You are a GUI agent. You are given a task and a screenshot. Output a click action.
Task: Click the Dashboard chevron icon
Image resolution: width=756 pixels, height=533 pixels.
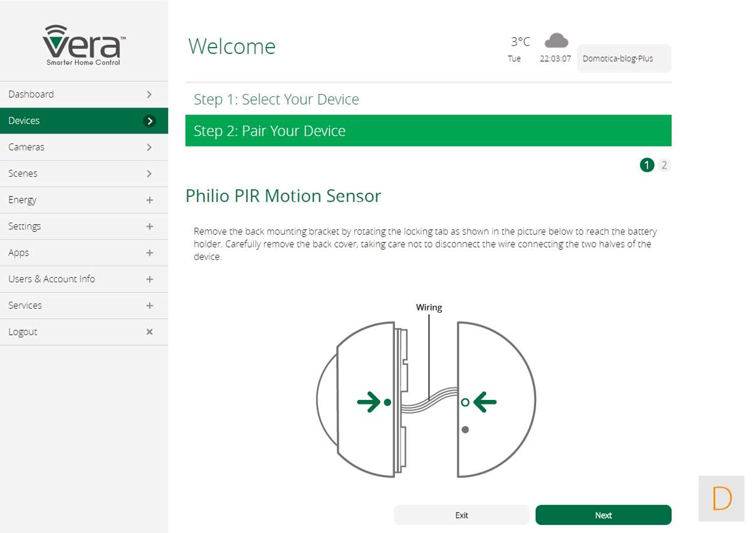149,94
